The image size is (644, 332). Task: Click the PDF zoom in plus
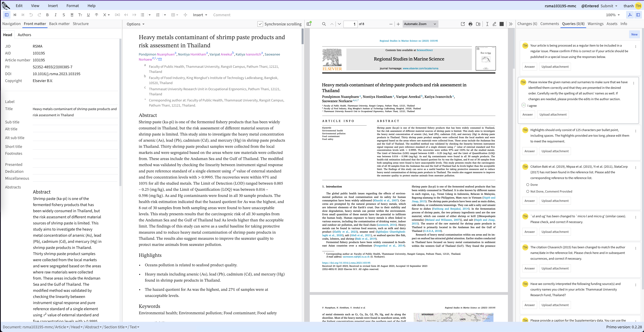pos(398,24)
